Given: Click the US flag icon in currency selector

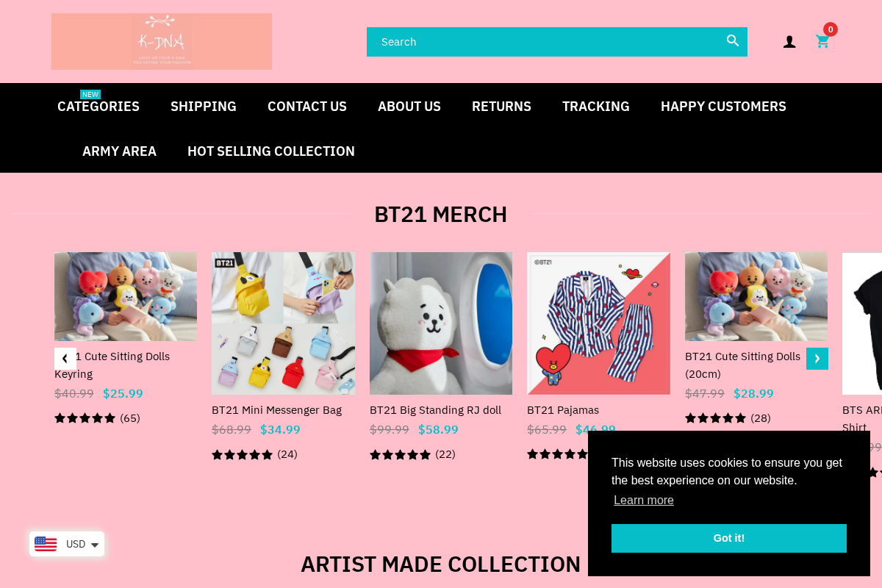Looking at the screenshot, I should click(x=46, y=544).
